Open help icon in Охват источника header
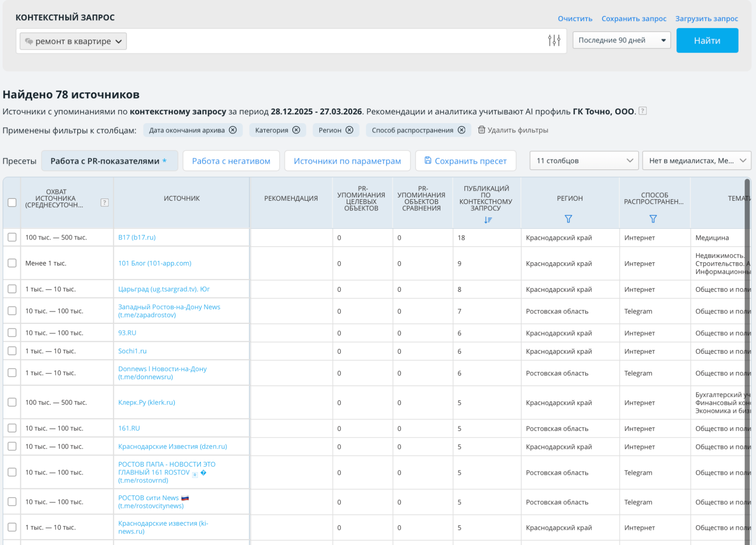This screenshot has width=756, height=545. coord(104,203)
